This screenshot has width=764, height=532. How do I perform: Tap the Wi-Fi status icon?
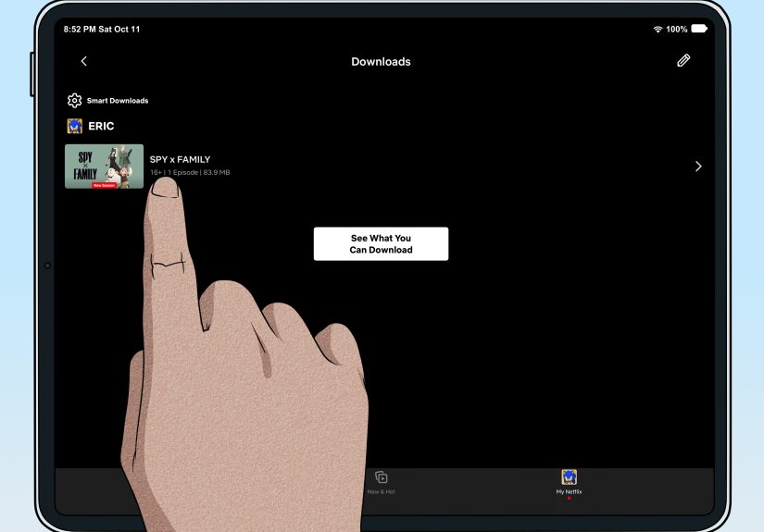click(x=658, y=30)
